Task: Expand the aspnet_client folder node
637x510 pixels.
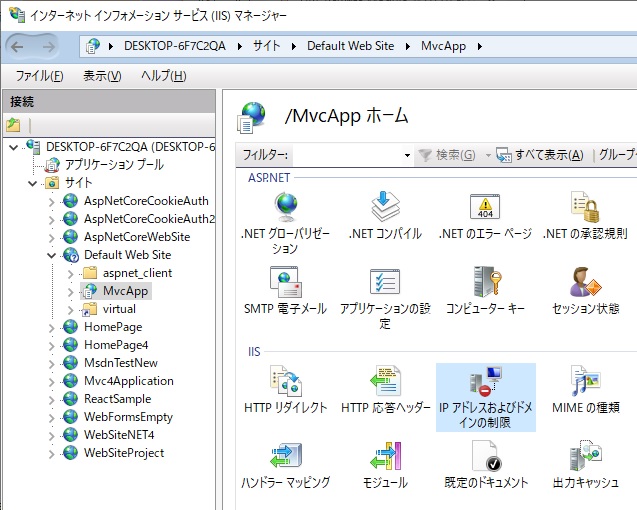Action: tap(70, 273)
